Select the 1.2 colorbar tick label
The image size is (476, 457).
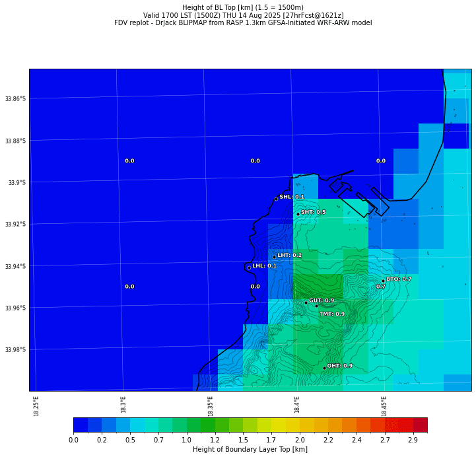(x=215, y=440)
